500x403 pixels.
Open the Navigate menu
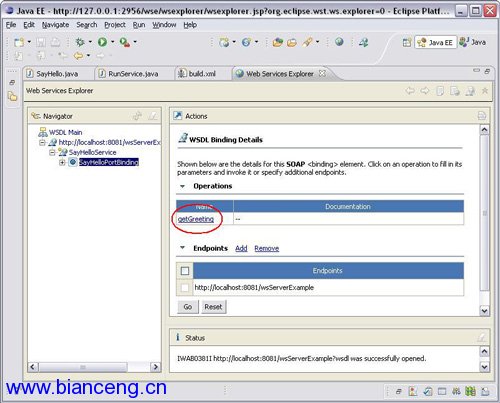click(x=55, y=25)
